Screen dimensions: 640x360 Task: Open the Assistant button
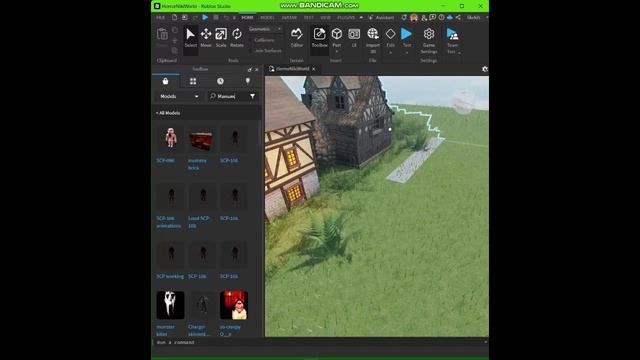(381, 18)
